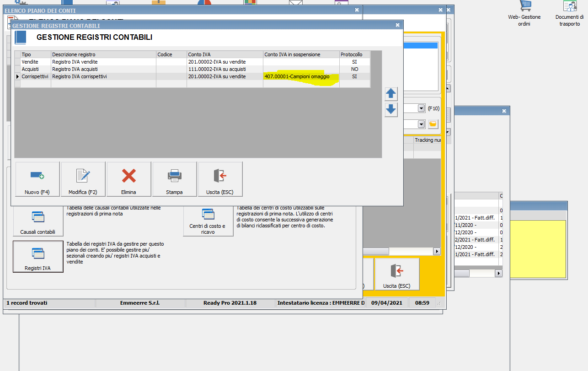Screen dimensions: 588x371
Task: Close the Gestione Registri Contabili window
Action: click(x=397, y=26)
